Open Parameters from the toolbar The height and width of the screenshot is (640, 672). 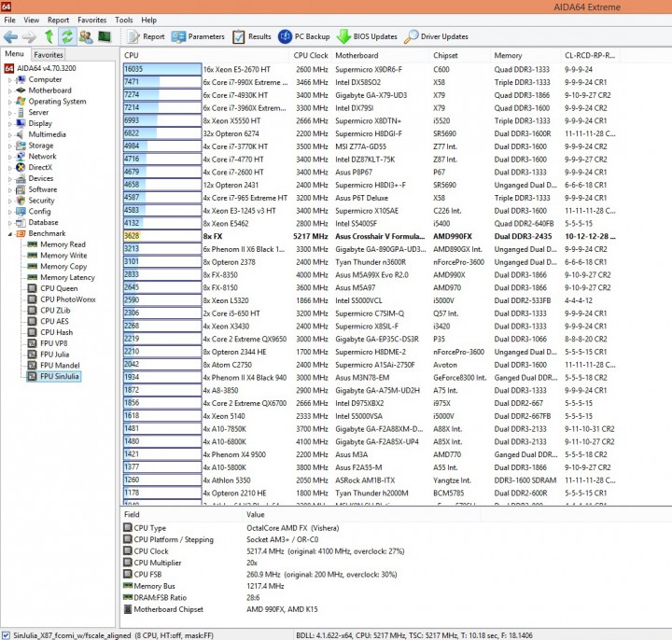[x=198, y=36]
